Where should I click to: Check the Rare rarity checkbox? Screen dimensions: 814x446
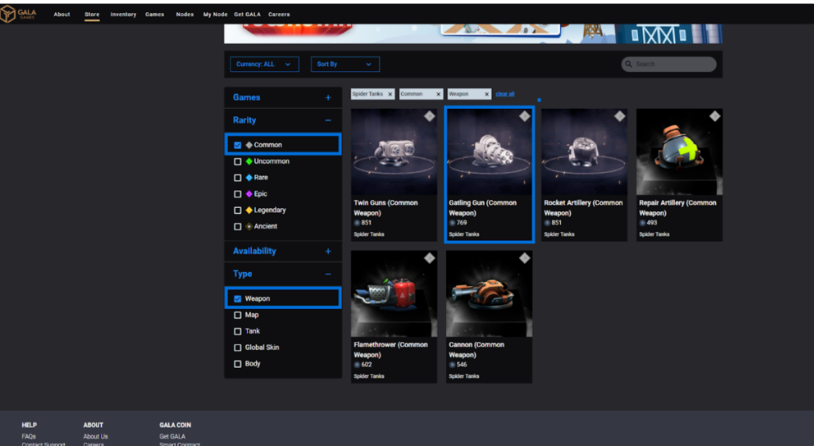237,178
